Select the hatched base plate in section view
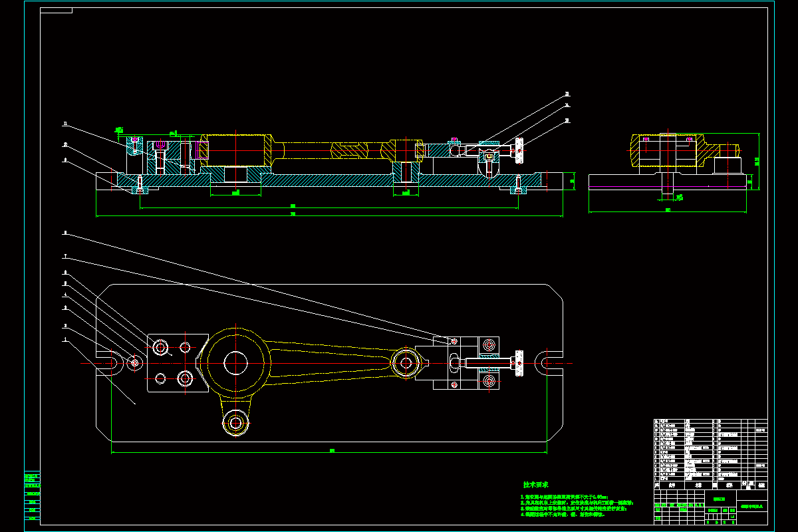This screenshot has height=532, width=798. [329, 180]
